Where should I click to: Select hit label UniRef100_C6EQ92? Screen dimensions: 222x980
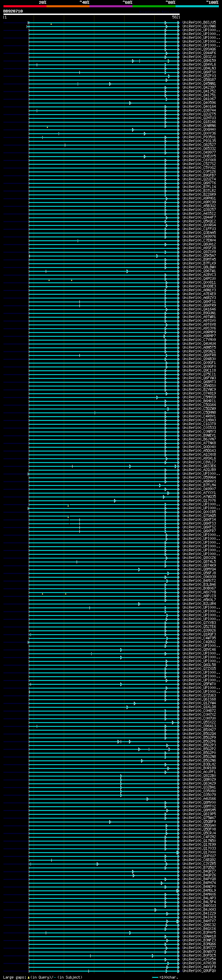pyautogui.click(x=199, y=860)
